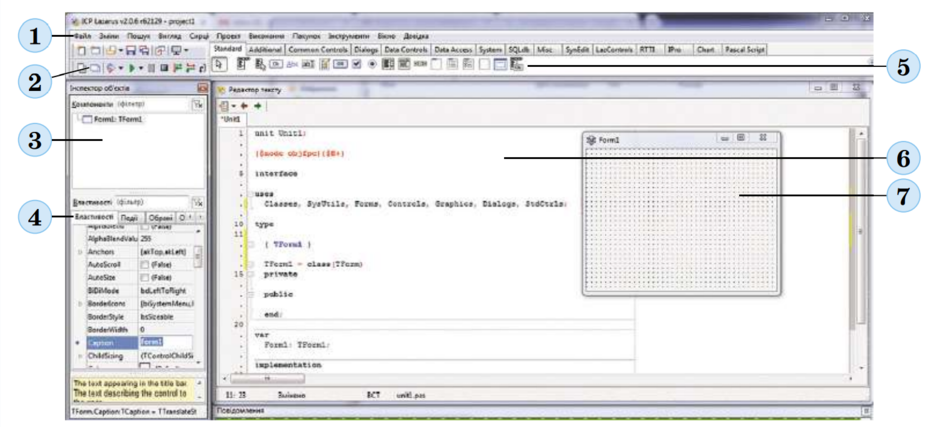Open the dropdown arrow next to Open icon

[121, 50]
